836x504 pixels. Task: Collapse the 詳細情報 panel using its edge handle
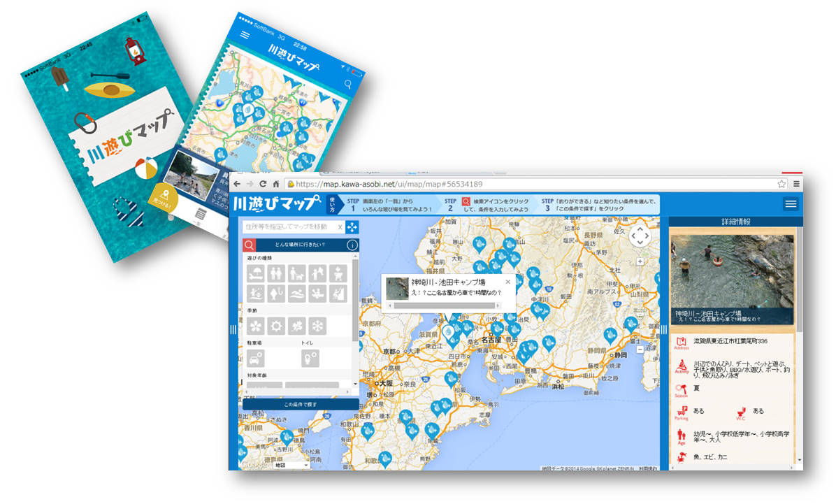[x=664, y=330]
